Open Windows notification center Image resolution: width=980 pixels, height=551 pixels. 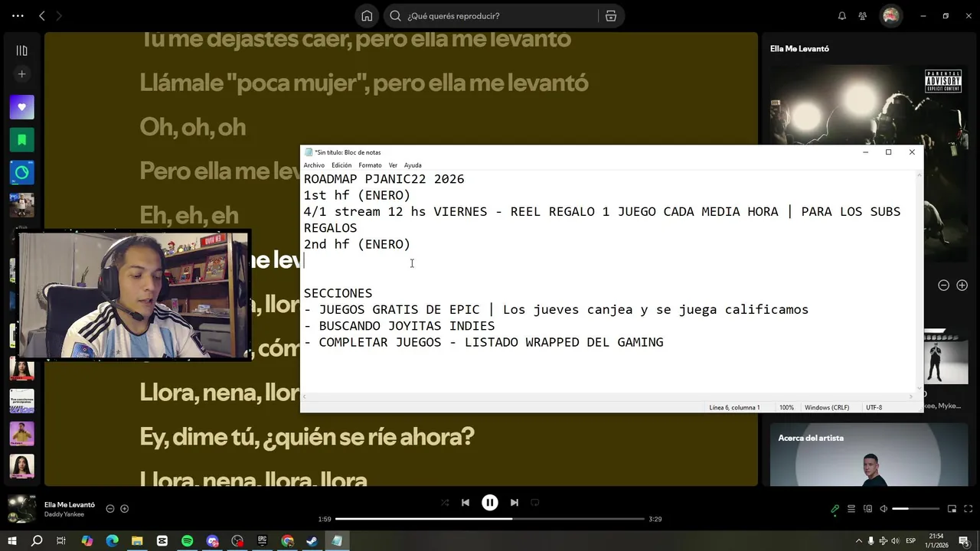coord(964,541)
